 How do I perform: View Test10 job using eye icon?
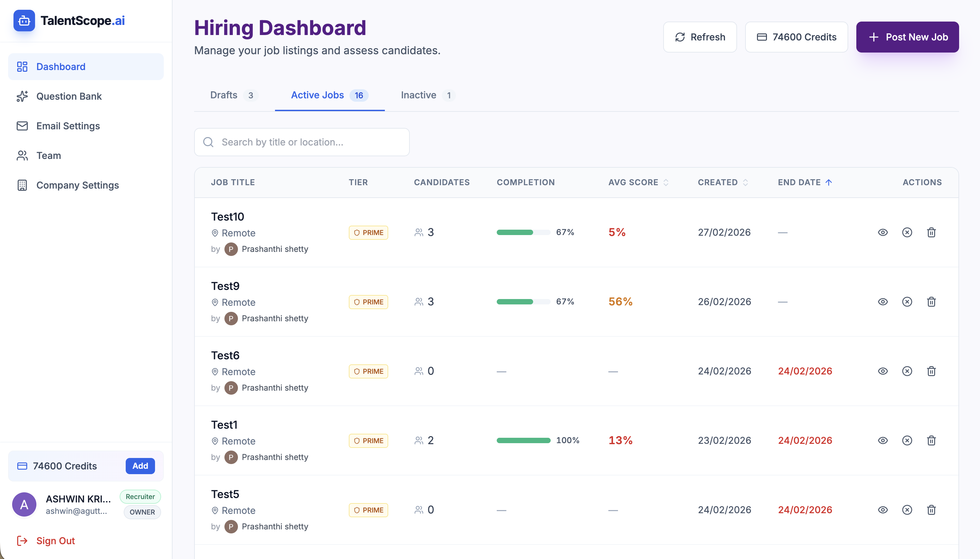pyautogui.click(x=882, y=232)
